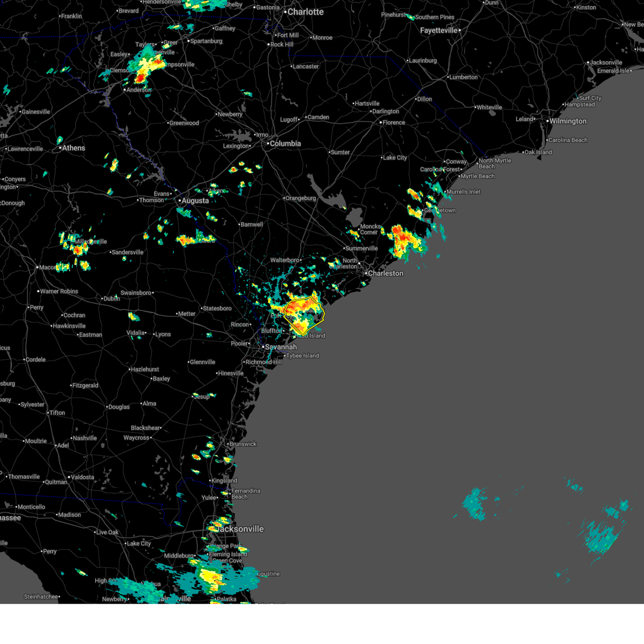Click the Summerville label
The image size is (644, 644).
click(x=362, y=248)
